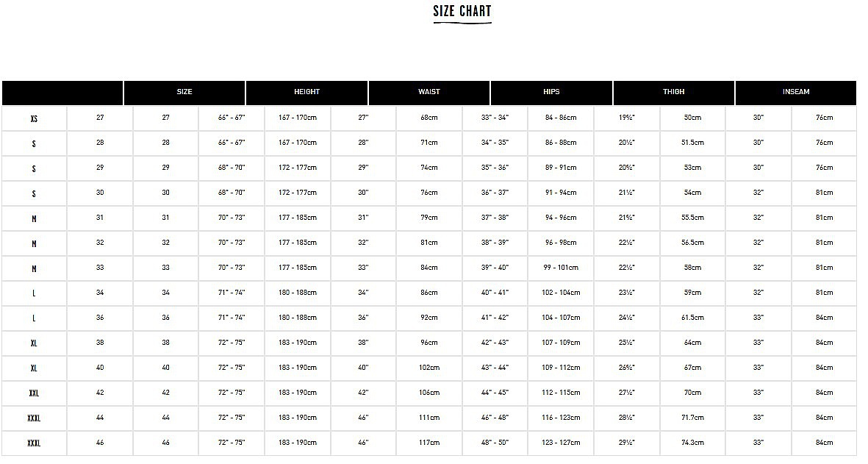
Task: Select the 123 - 127cm hips cell
Action: tap(561, 443)
